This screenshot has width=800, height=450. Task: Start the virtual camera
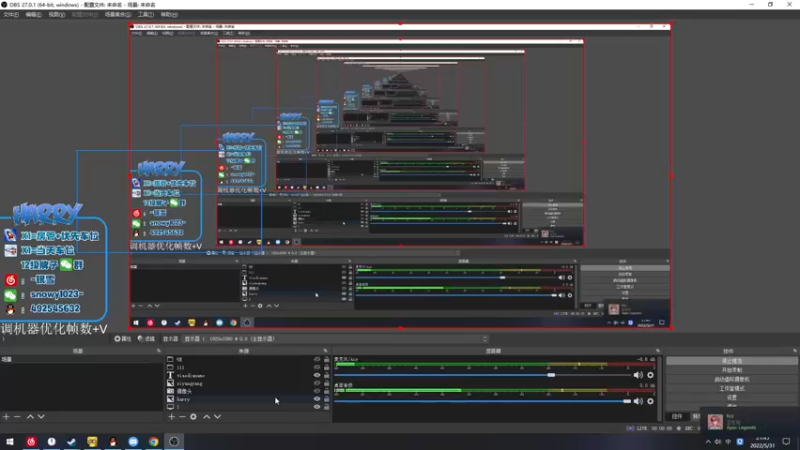[732, 379]
